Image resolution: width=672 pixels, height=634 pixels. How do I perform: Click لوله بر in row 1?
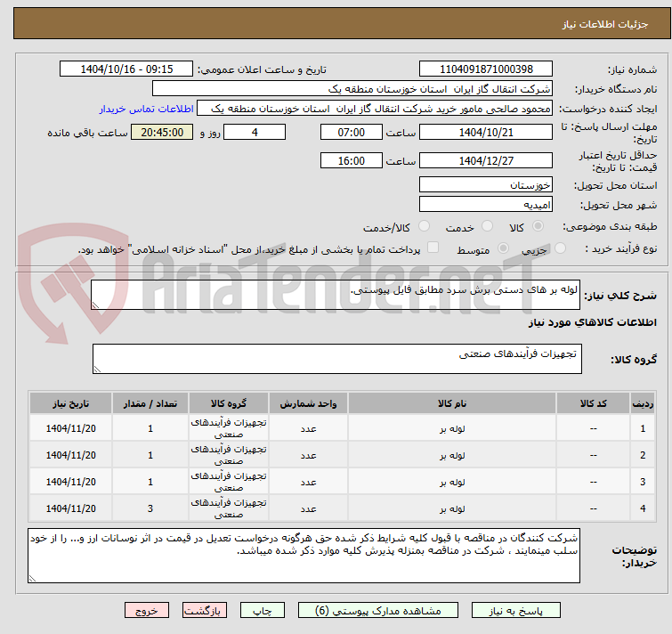(452, 428)
